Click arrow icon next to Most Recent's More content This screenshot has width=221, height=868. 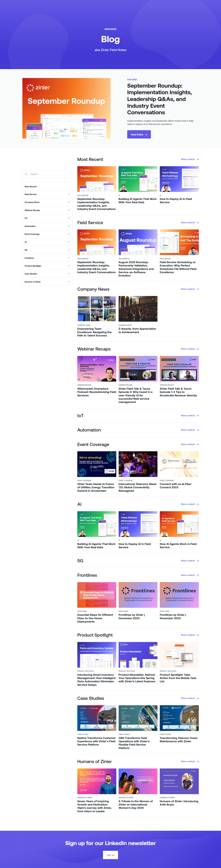coord(197,159)
